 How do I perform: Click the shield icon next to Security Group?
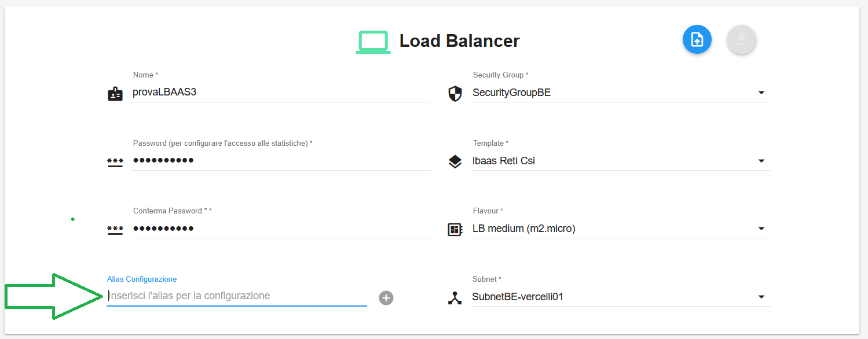pyautogui.click(x=455, y=94)
